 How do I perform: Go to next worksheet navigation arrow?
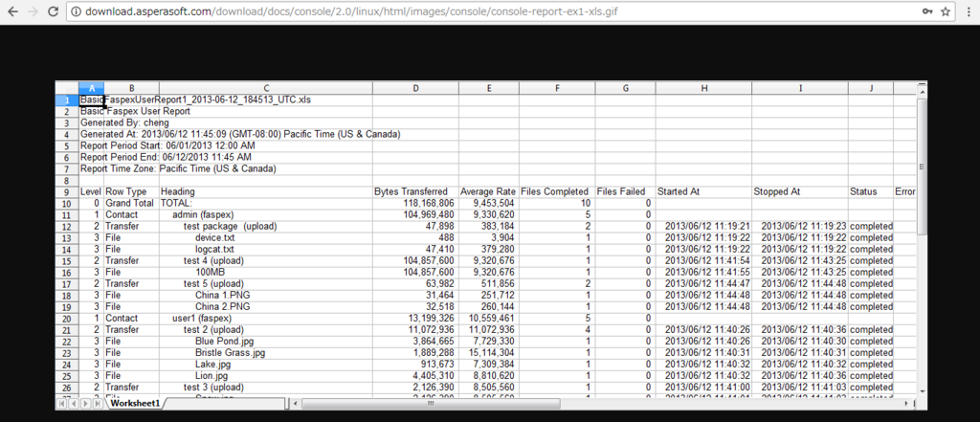pyautogui.click(x=84, y=404)
